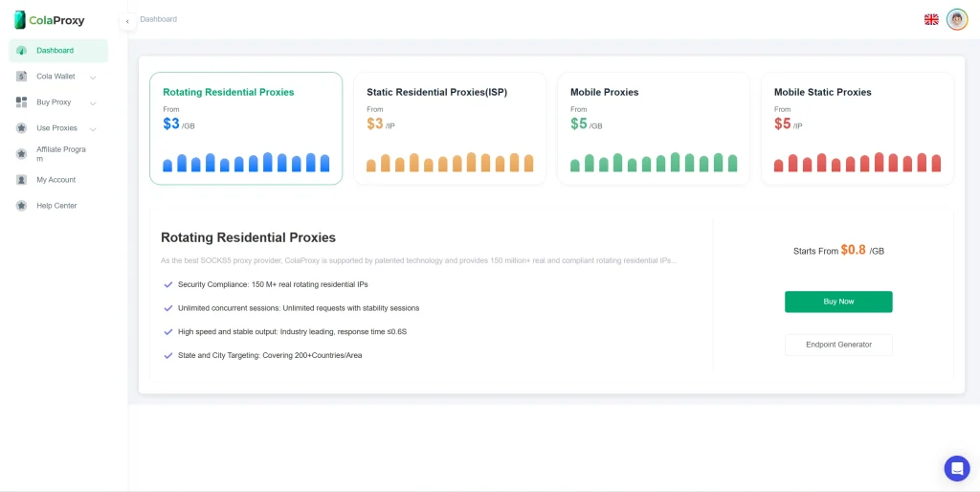
Task: Open the user avatar profile menu
Action: click(x=956, y=19)
